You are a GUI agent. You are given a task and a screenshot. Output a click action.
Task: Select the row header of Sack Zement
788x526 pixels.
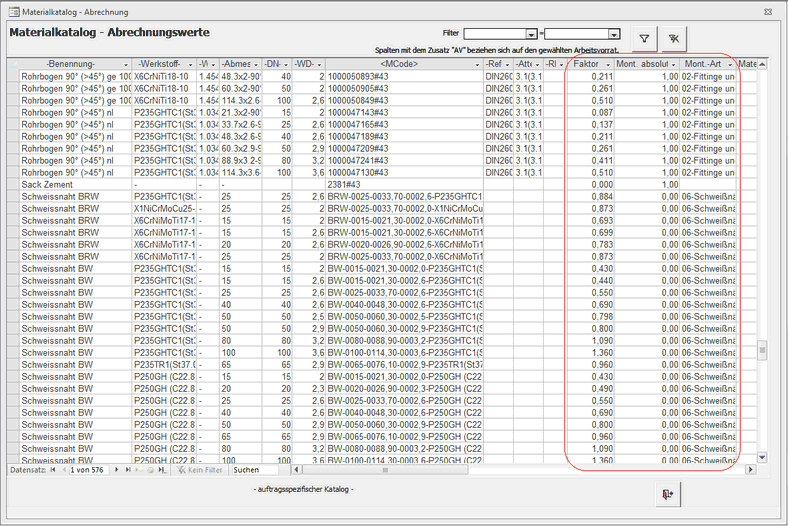point(14,185)
